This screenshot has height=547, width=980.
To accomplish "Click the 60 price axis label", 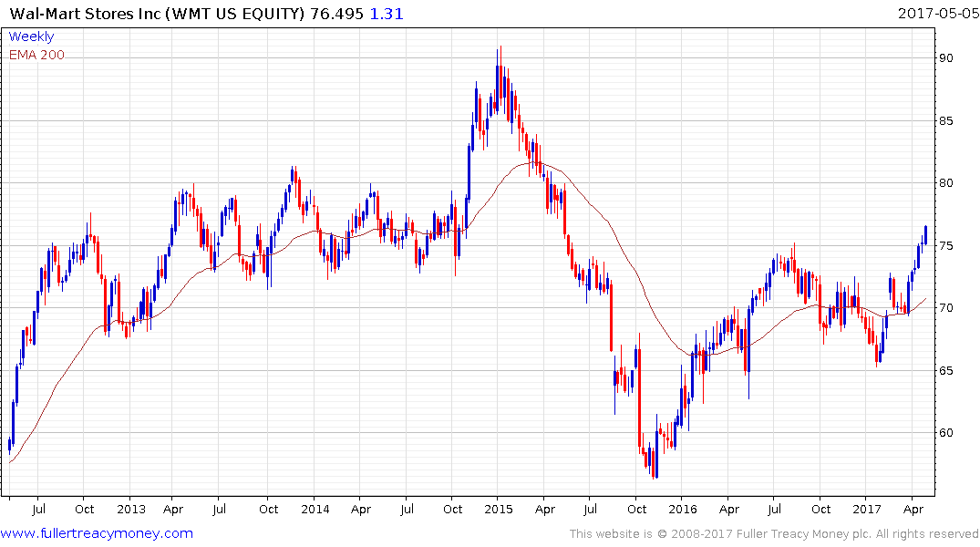I will (x=945, y=433).
